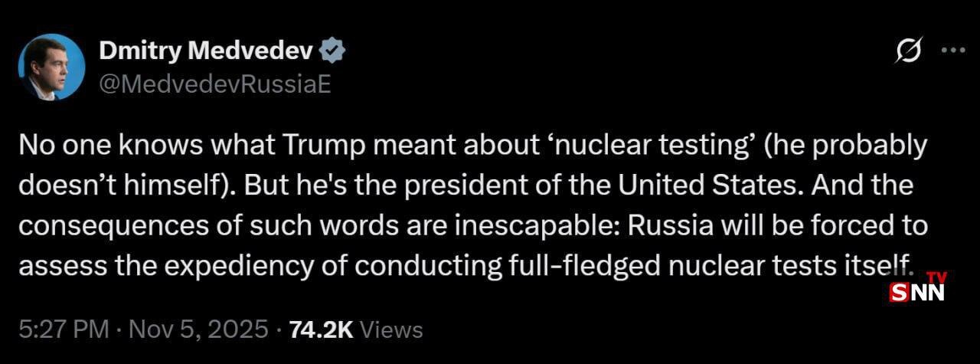Click the word Views in the footer

[x=391, y=330]
